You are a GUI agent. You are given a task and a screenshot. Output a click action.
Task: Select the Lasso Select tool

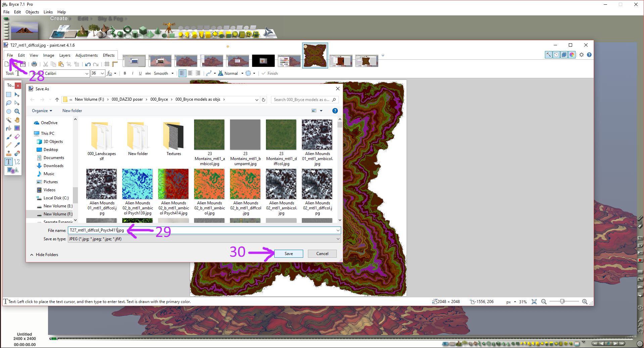tap(9, 103)
